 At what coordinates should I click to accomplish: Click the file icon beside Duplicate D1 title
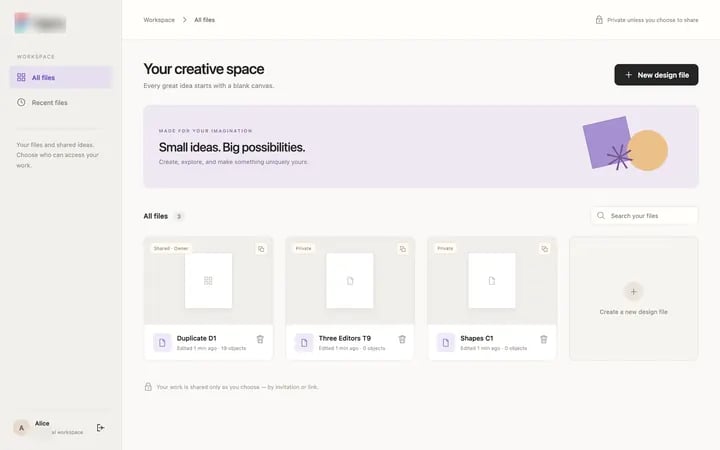tap(162, 343)
